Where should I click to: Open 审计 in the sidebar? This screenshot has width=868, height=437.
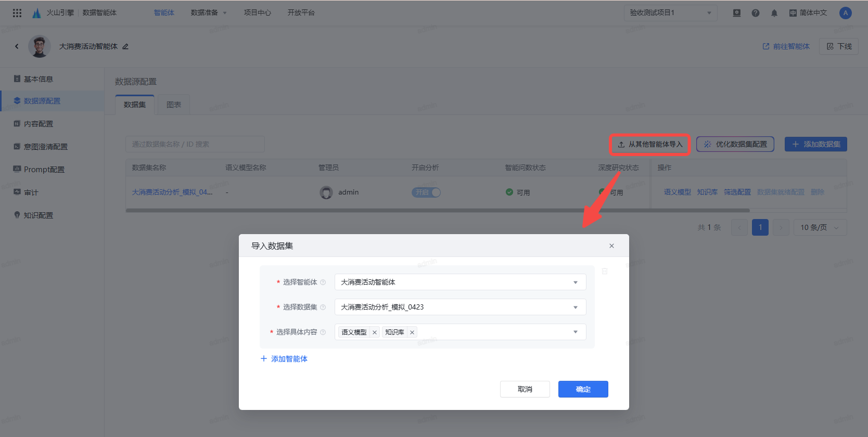point(52,192)
